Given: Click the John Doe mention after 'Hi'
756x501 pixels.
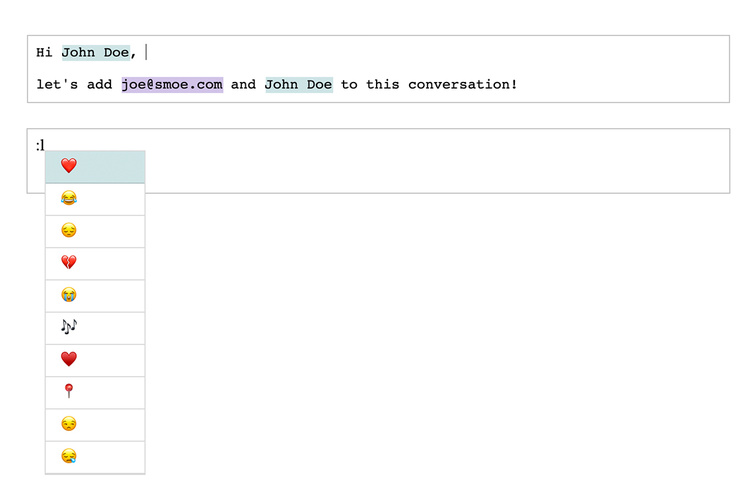Looking at the screenshot, I should (95, 53).
